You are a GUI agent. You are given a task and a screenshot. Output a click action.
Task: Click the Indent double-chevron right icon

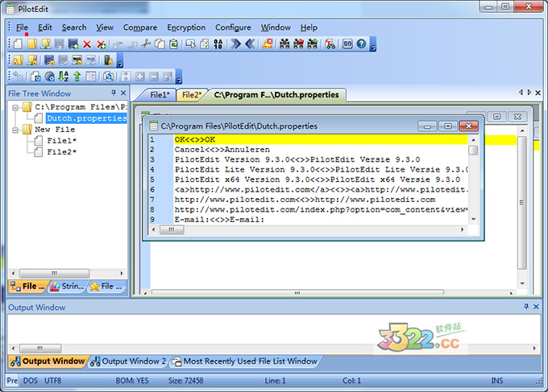pyautogui.click(x=236, y=44)
